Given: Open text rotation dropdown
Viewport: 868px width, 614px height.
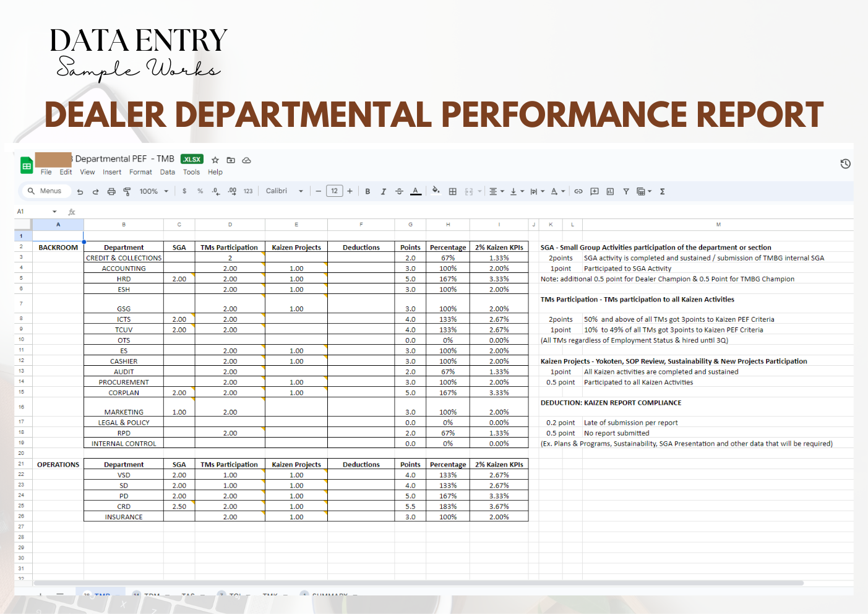Looking at the screenshot, I should coord(557,192).
